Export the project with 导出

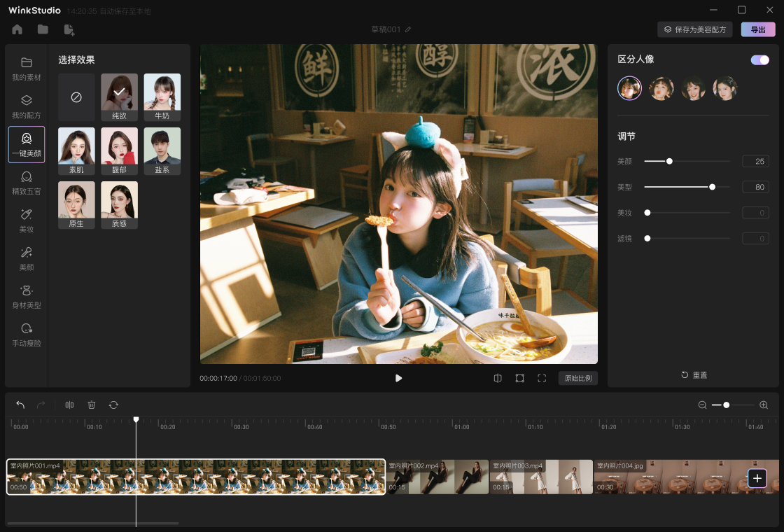tap(758, 29)
